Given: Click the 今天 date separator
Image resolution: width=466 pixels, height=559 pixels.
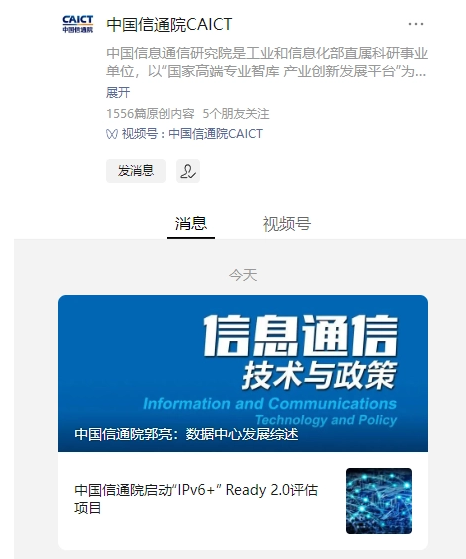Looking at the screenshot, I should [x=243, y=275].
